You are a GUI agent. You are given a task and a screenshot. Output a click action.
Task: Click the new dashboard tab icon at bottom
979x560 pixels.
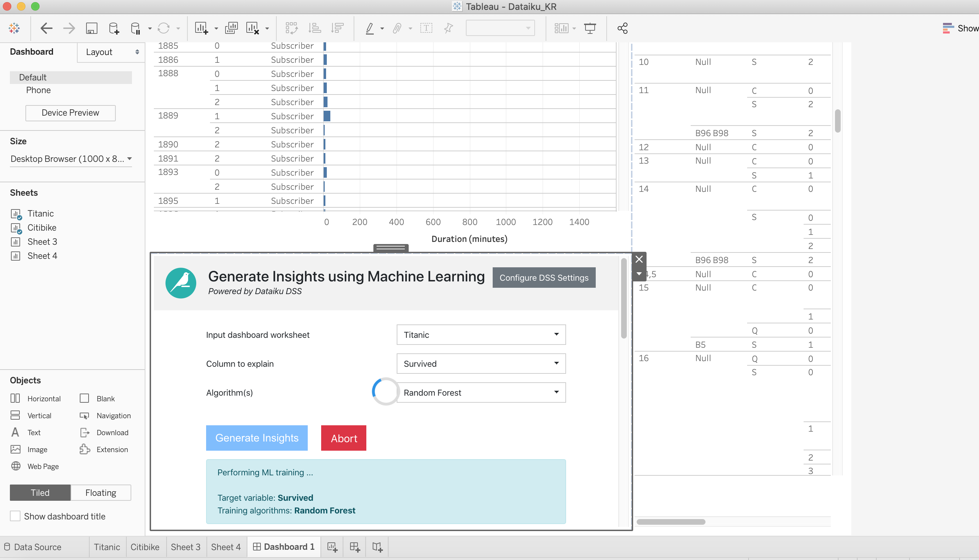pyautogui.click(x=355, y=547)
